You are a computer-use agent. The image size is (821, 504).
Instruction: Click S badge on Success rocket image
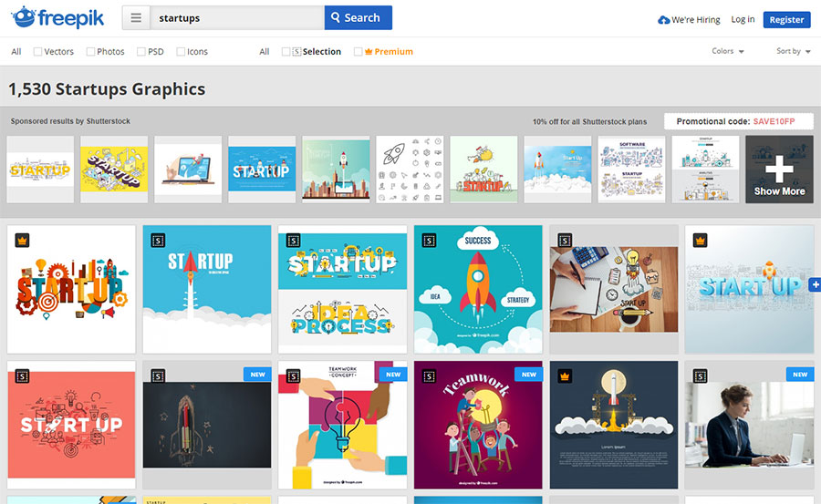pos(429,241)
